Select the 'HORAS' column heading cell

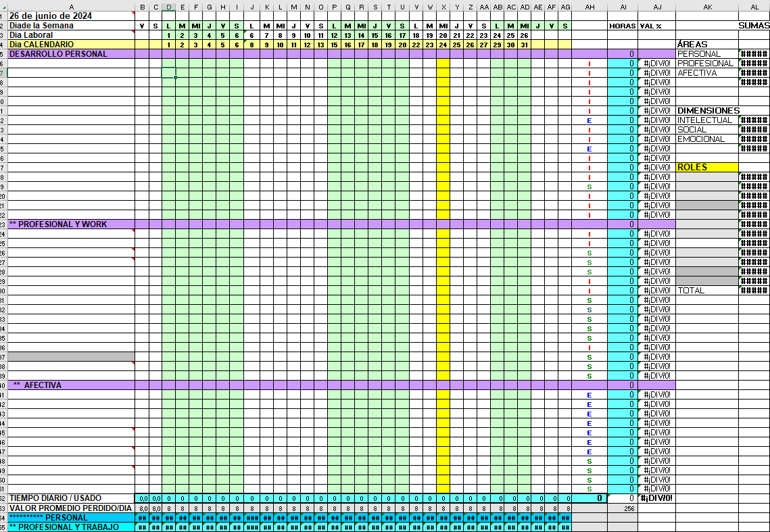click(x=622, y=26)
